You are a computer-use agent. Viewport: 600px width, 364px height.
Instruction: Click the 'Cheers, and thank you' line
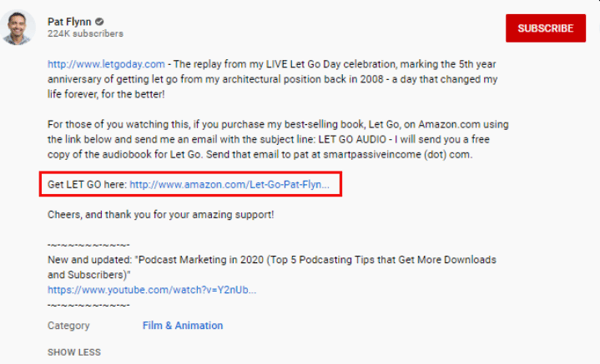point(161,215)
